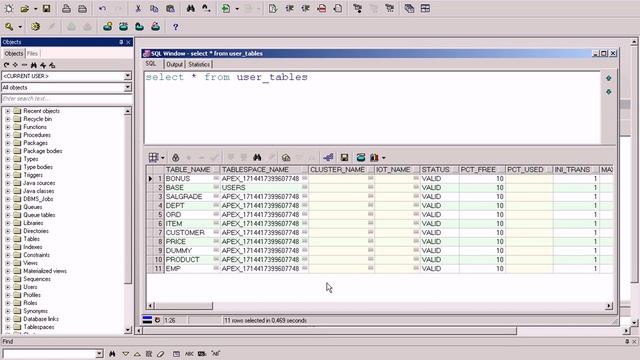Open the All objects filter dropdown
The width and height of the screenshot is (640, 360).
pos(127,87)
